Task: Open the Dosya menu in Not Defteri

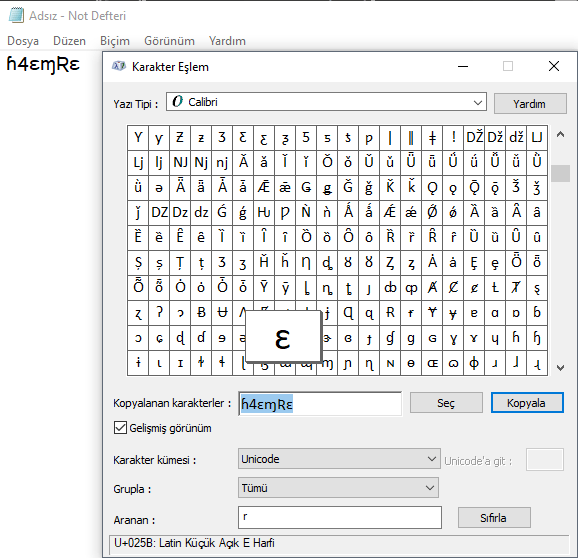Action: 23,41
